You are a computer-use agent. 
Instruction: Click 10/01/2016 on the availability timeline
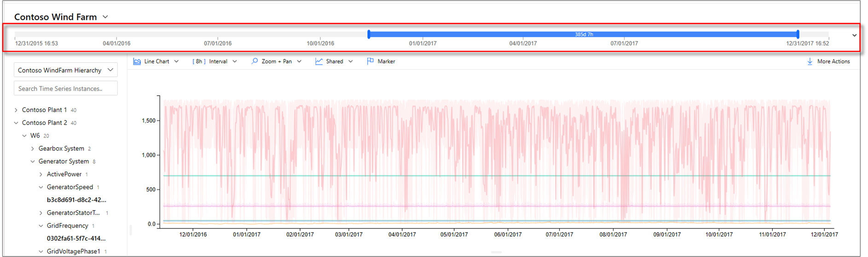click(320, 43)
